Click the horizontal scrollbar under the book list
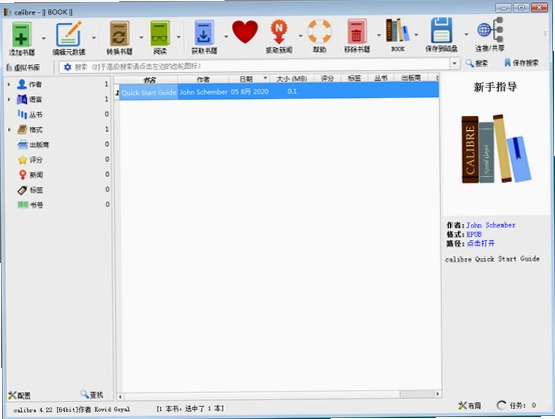The width and height of the screenshot is (555, 419). (x=279, y=395)
